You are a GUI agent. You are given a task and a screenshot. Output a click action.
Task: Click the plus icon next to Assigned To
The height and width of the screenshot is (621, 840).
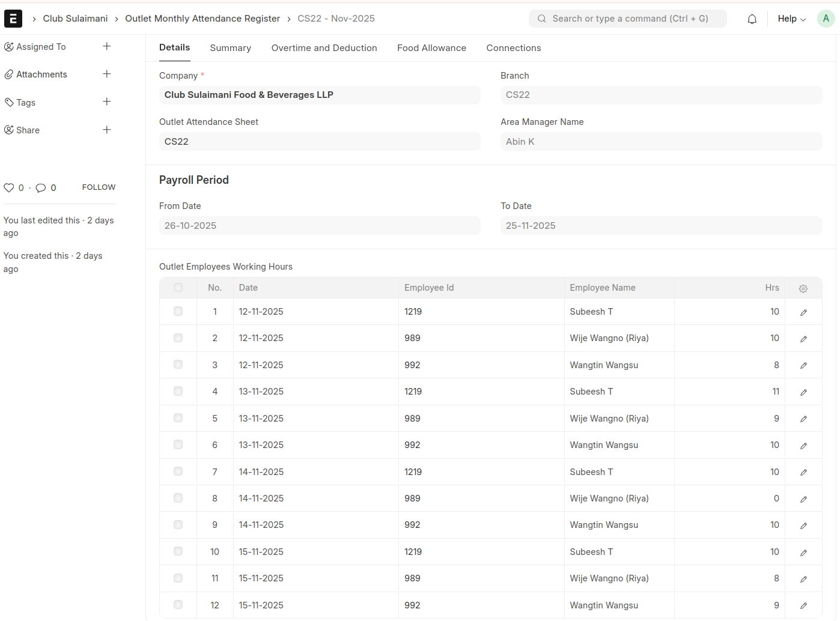[106, 46]
